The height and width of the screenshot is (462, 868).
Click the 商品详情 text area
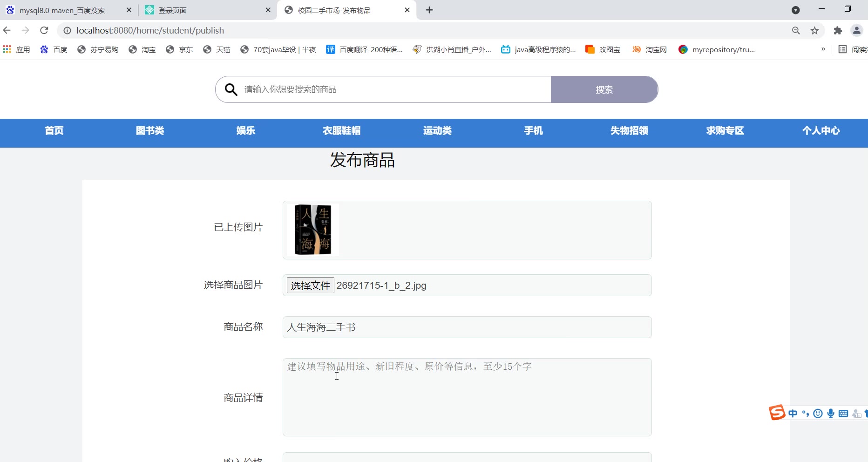[x=467, y=397]
